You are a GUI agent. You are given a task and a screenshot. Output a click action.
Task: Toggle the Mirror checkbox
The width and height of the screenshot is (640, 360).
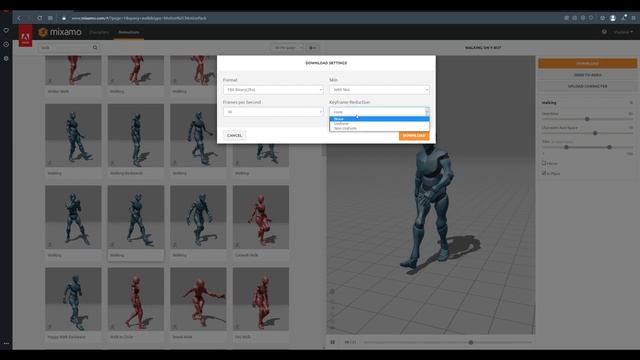pyautogui.click(x=544, y=163)
